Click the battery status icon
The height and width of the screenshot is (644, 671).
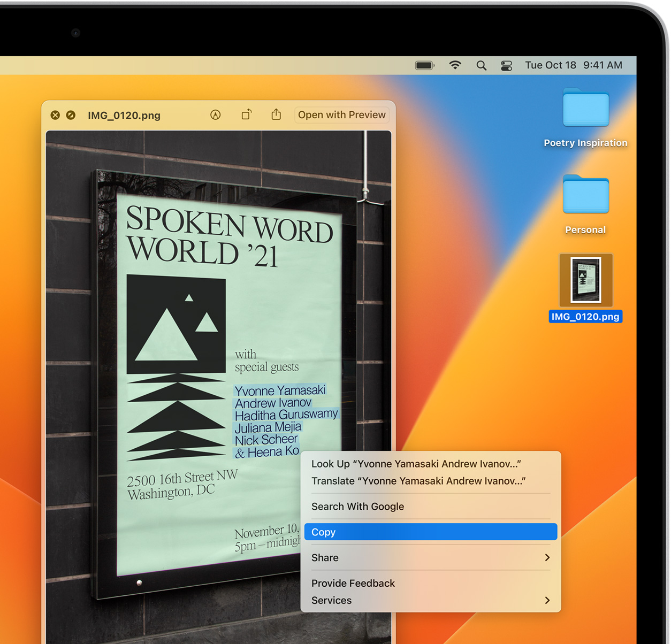click(x=424, y=65)
